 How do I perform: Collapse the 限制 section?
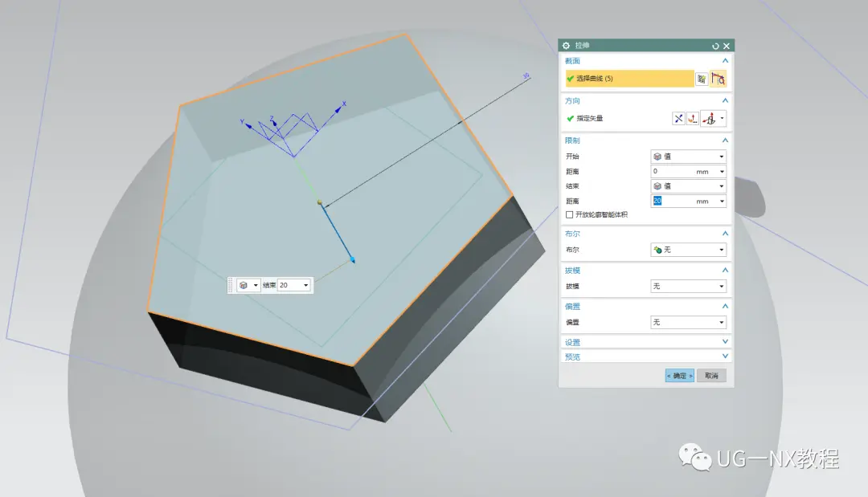[x=725, y=141]
